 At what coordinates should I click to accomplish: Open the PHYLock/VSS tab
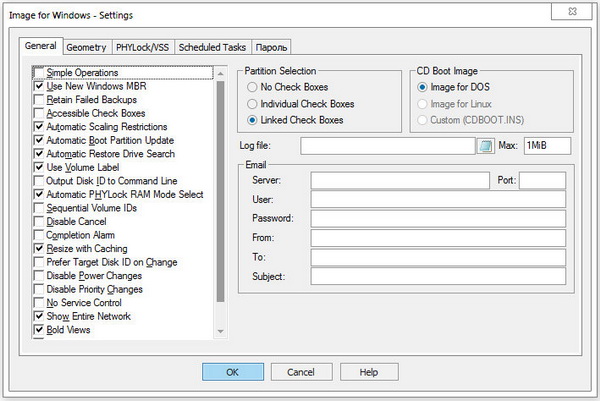[144, 47]
